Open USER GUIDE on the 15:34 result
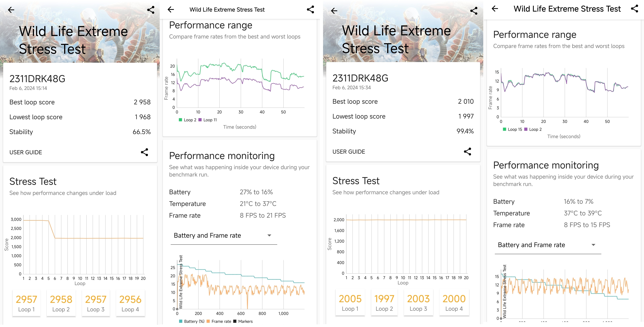The image size is (644, 327). (349, 152)
